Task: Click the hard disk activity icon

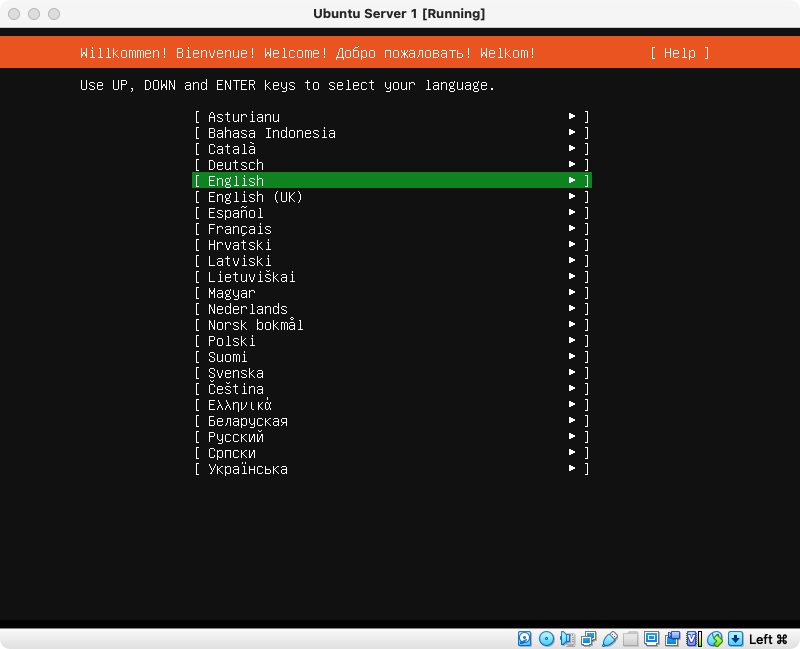Action: [x=525, y=639]
